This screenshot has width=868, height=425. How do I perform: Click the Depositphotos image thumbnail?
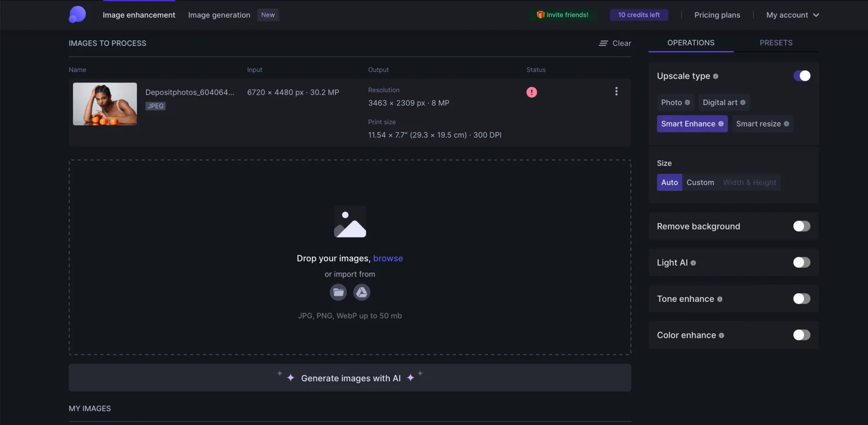105,104
